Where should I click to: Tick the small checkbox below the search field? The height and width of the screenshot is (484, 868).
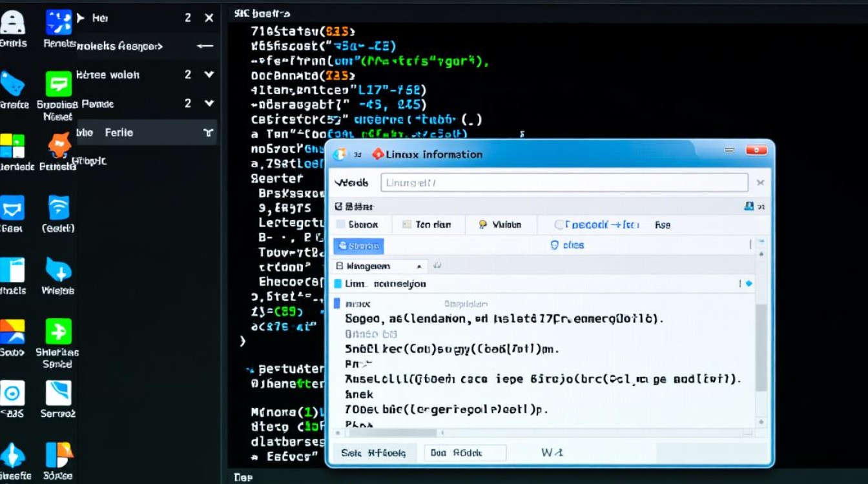(x=338, y=207)
